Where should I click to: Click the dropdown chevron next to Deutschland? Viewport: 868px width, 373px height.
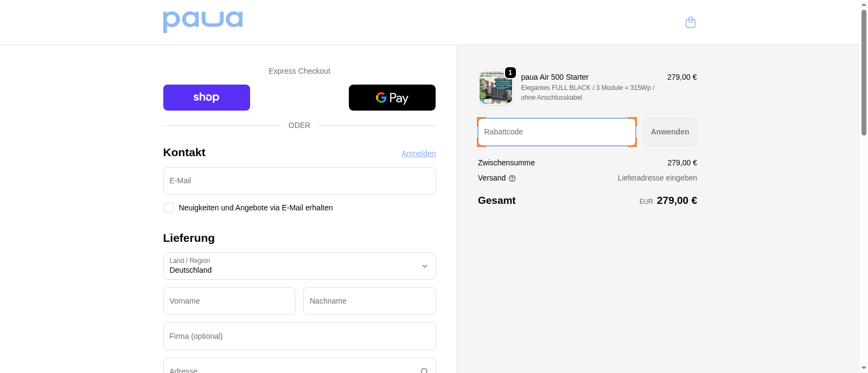[x=424, y=266]
